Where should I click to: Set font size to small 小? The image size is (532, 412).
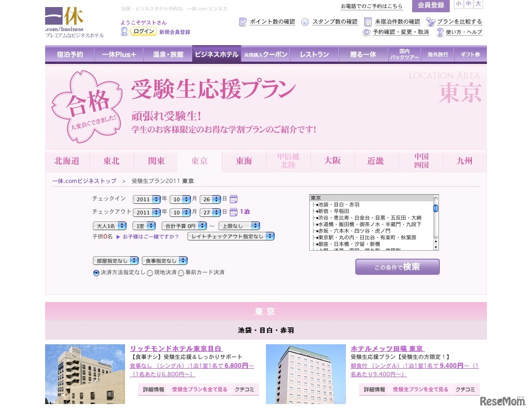(459, 4)
